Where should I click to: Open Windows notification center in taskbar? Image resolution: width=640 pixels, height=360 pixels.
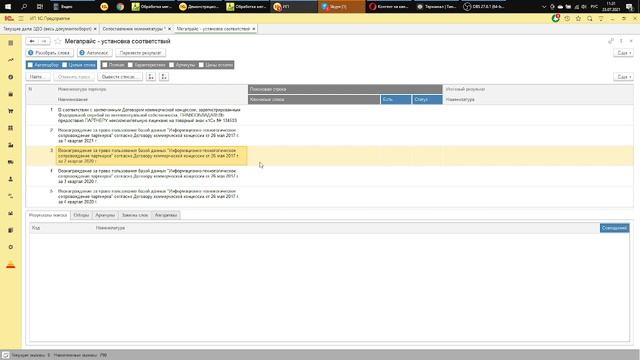click(630, 7)
